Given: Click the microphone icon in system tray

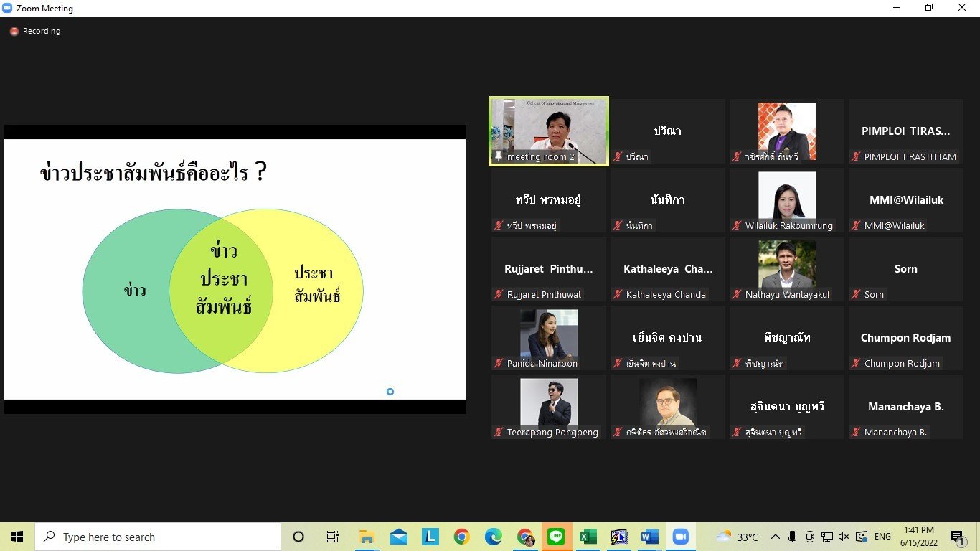Looking at the screenshot, I should (x=793, y=537).
